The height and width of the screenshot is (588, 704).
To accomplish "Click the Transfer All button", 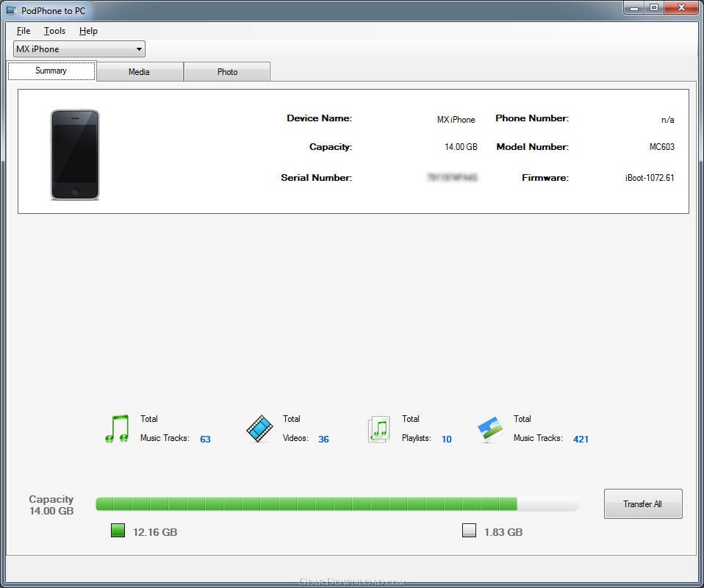I will pyautogui.click(x=643, y=503).
